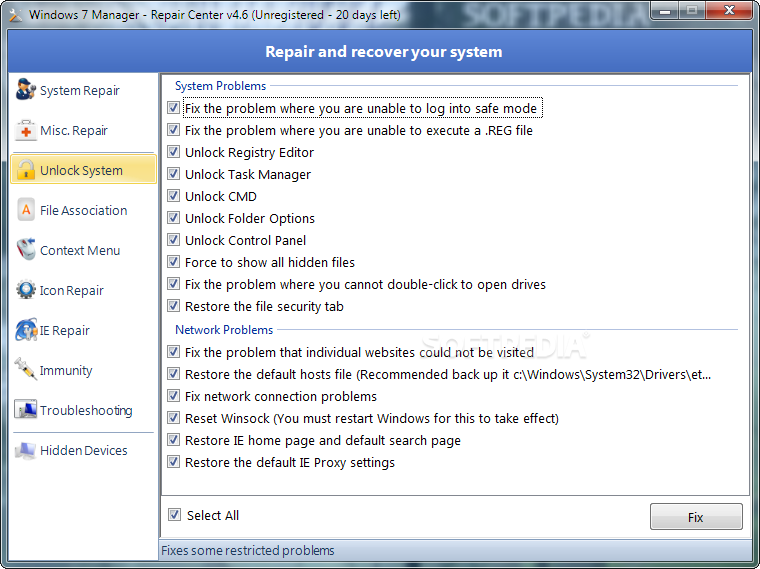Click the Icon Repair gear icon
This screenshot has width=760, height=569.
coord(26,290)
